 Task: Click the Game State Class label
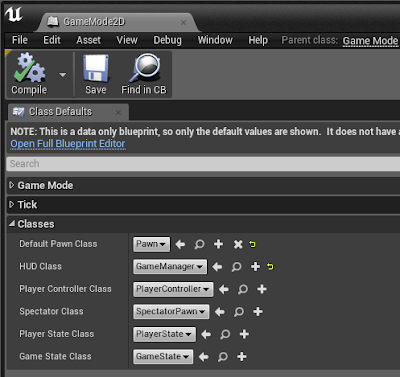tap(55, 356)
